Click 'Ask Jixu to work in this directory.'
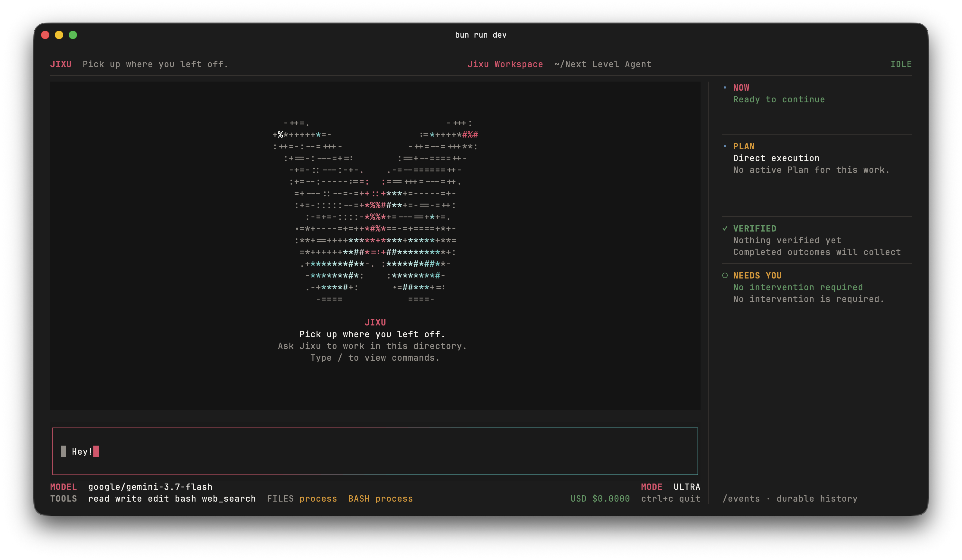Screen dimensions: 962x560 [372, 346]
